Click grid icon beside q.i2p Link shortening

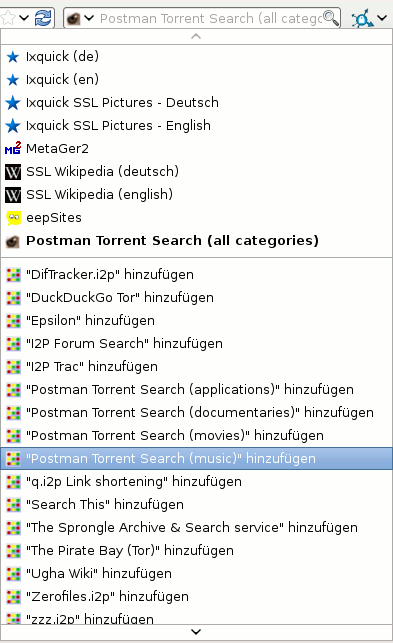(x=13, y=482)
